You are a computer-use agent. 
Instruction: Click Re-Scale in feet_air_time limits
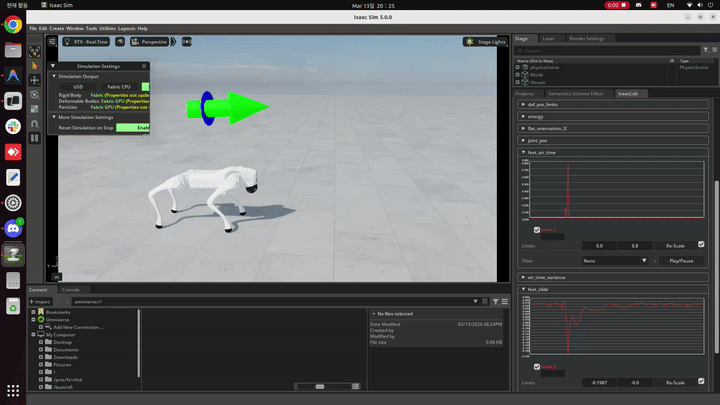point(675,246)
